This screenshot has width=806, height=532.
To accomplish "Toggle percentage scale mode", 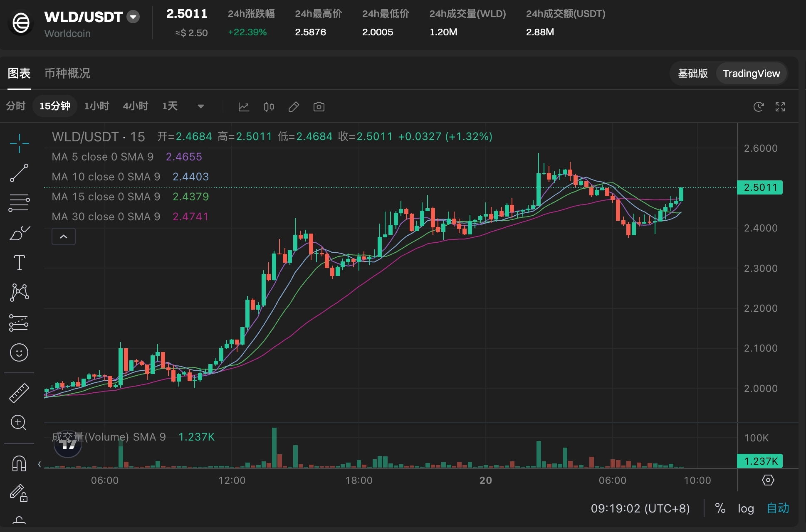I will pyautogui.click(x=720, y=508).
